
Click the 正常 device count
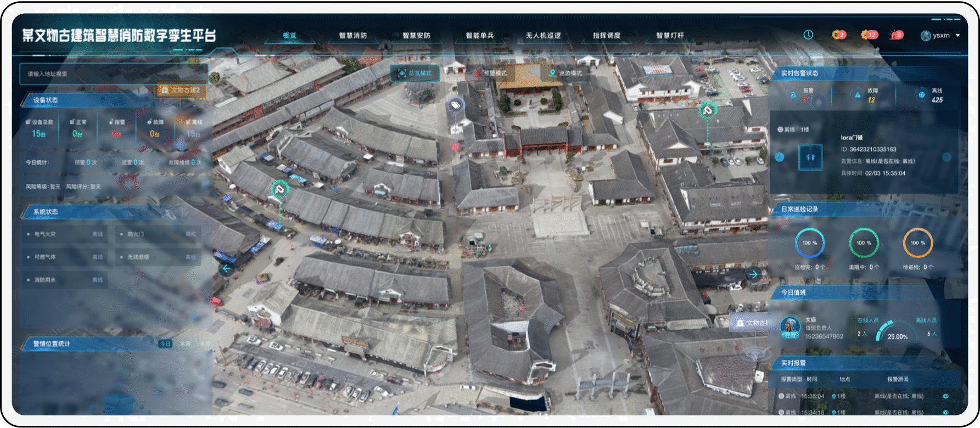(77, 128)
